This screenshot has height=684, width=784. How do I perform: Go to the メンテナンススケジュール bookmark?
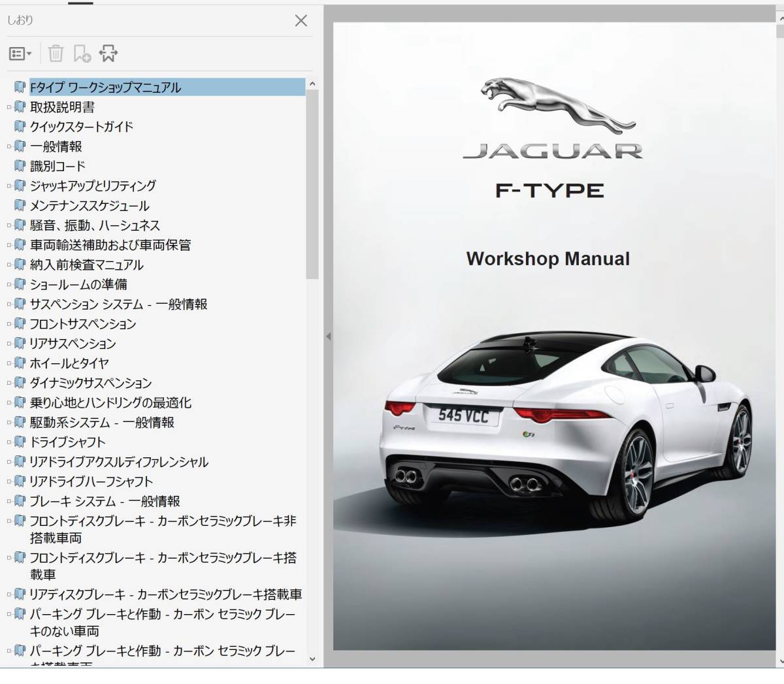click(x=90, y=206)
